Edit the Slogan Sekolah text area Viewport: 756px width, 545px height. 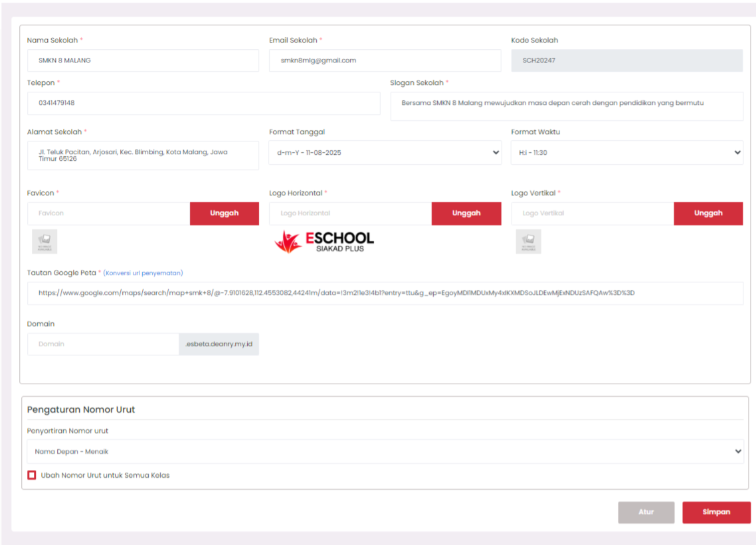click(x=566, y=106)
